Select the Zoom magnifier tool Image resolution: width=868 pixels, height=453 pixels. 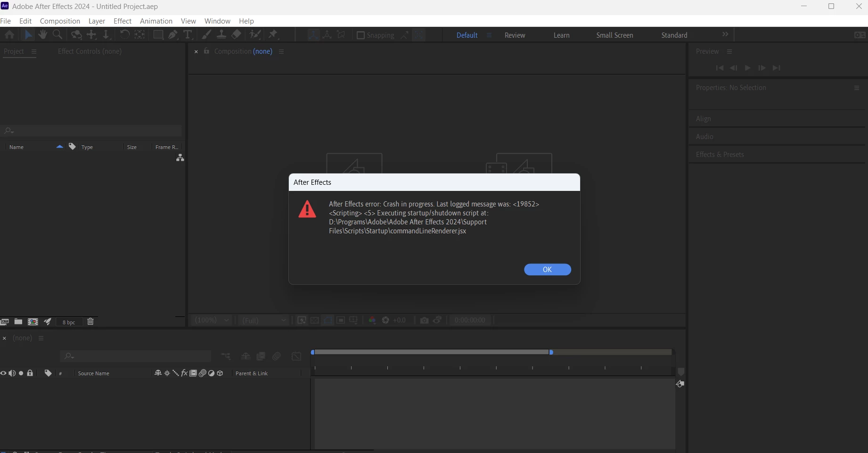(57, 35)
